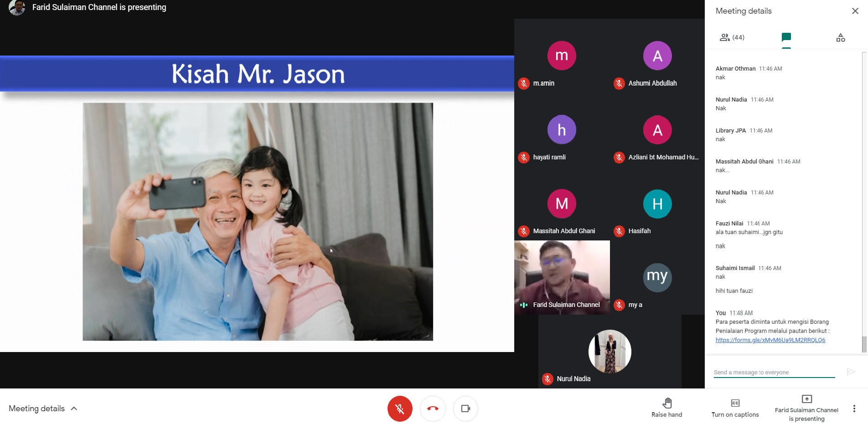868x429 pixels.
Task: Click the 'Meeting details' panel heading
Action: [744, 11]
